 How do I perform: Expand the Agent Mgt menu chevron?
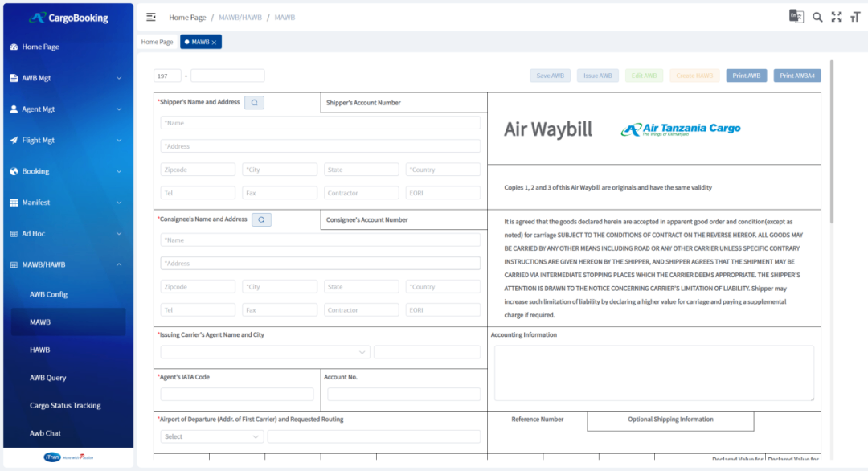[x=119, y=109]
